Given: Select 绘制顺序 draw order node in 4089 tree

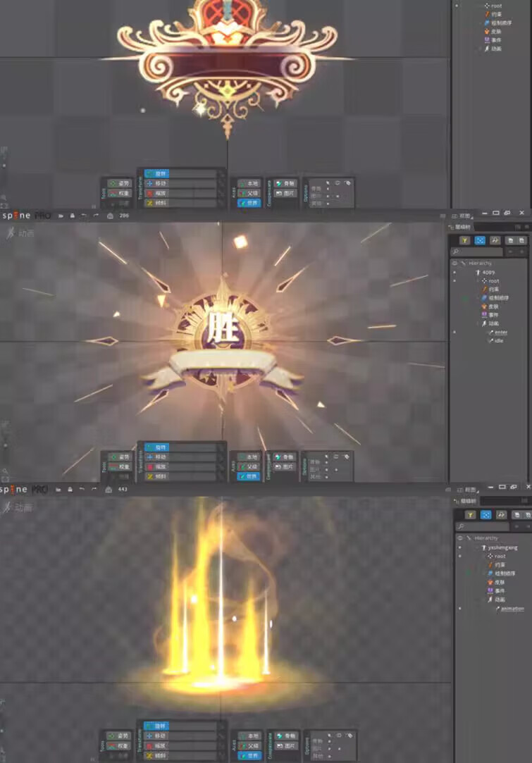Looking at the screenshot, I should click(495, 298).
